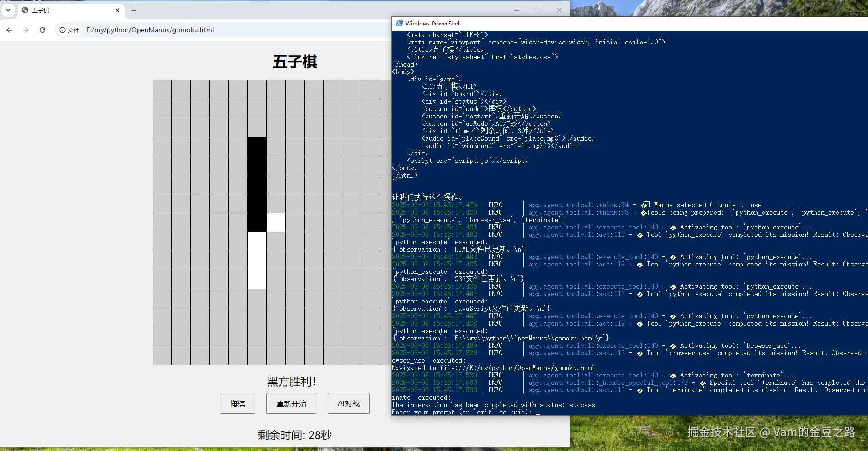Close the 五子棋 browser tab
The height and width of the screenshot is (451, 868).
click(x=117, y=10)
